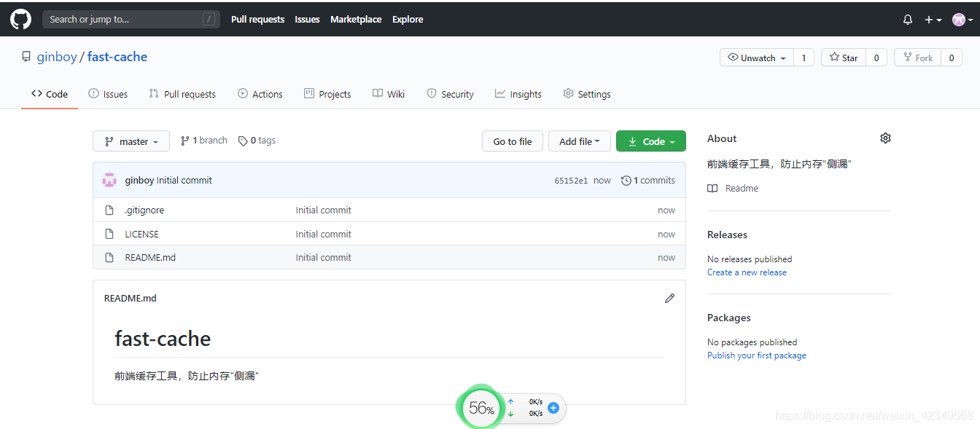
Task: Open commit hash 65152e1
Action: click(x=571, y=181)
